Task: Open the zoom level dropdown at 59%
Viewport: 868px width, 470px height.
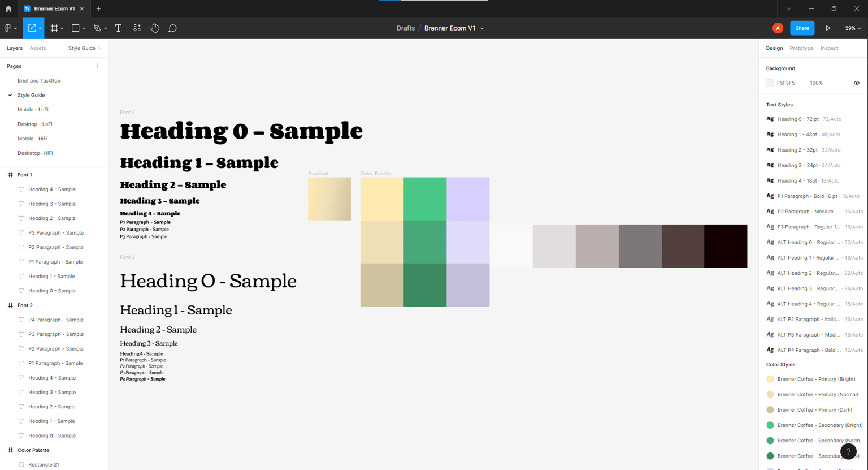Action: tap(853, 28)
